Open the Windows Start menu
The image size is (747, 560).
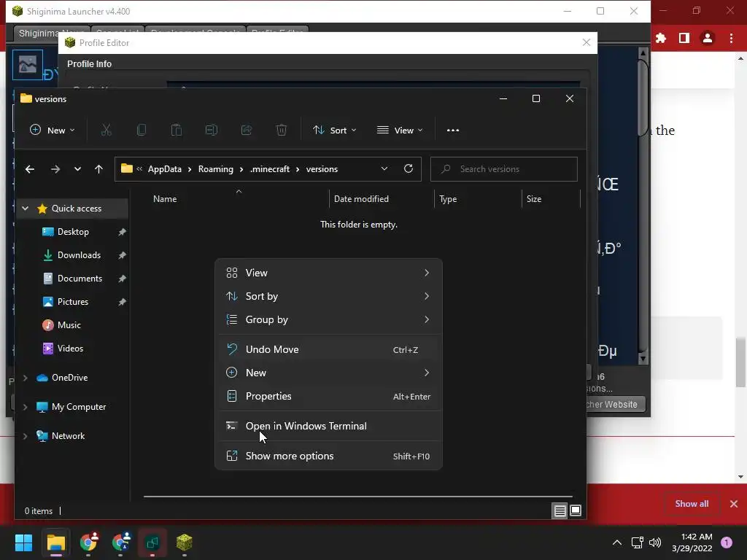pyautogui.click(x=23, y=542)
